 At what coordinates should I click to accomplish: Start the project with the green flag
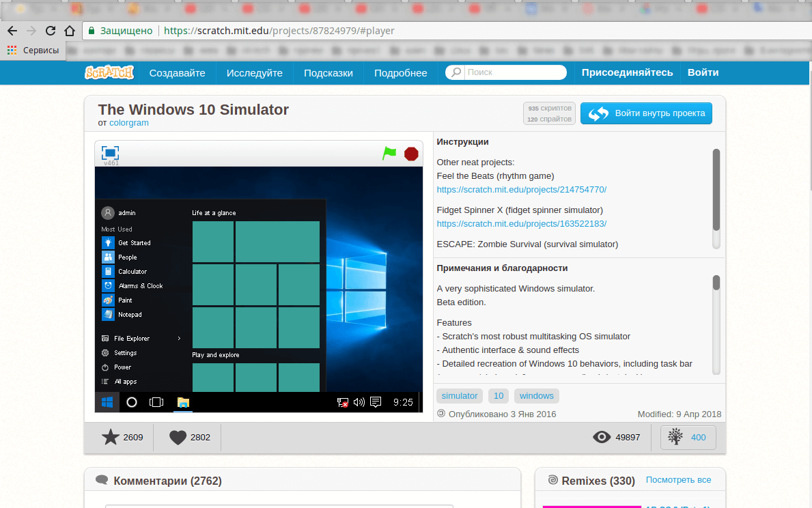point(389,153)
